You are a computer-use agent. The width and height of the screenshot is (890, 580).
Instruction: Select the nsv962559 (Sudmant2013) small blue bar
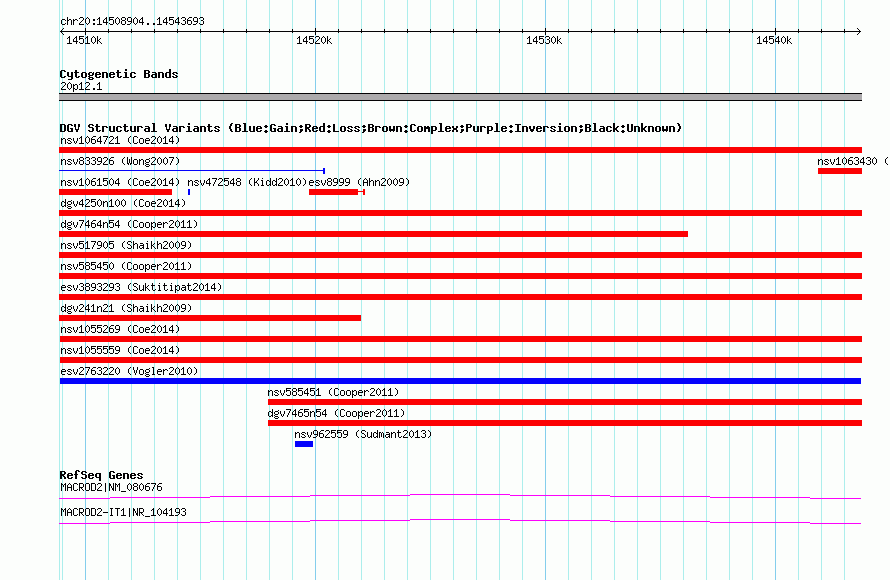[304, 444]
